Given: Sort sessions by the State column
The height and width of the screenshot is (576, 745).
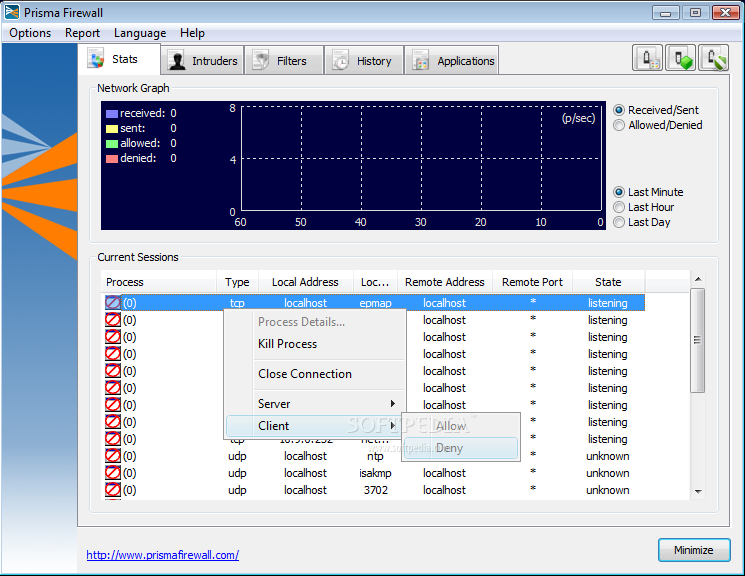Looking at the screenshot, I should coord(609,282).
